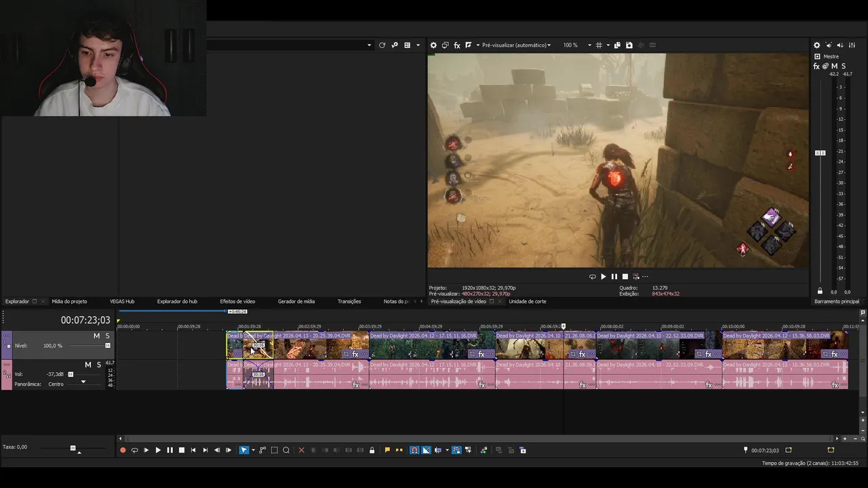Viewport: 868px width, 488px height.
Task: Open the Explorer path combo box dropdown
Action: click(x=370, y=45)
